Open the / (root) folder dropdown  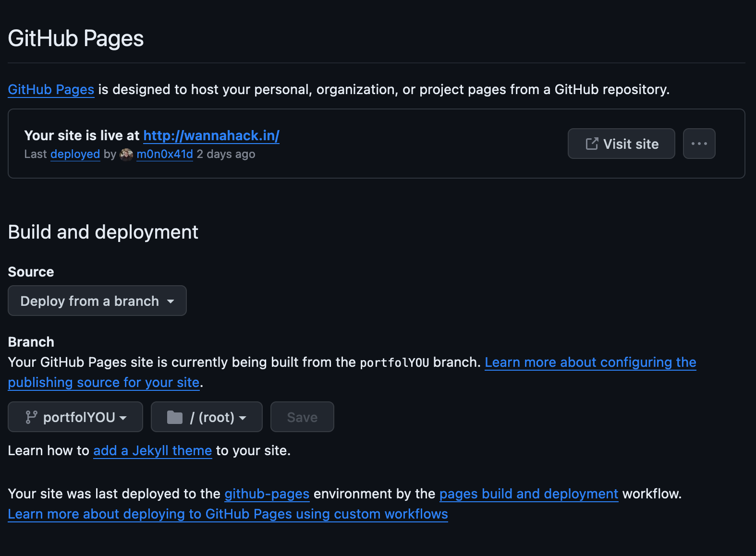[207, 417]
